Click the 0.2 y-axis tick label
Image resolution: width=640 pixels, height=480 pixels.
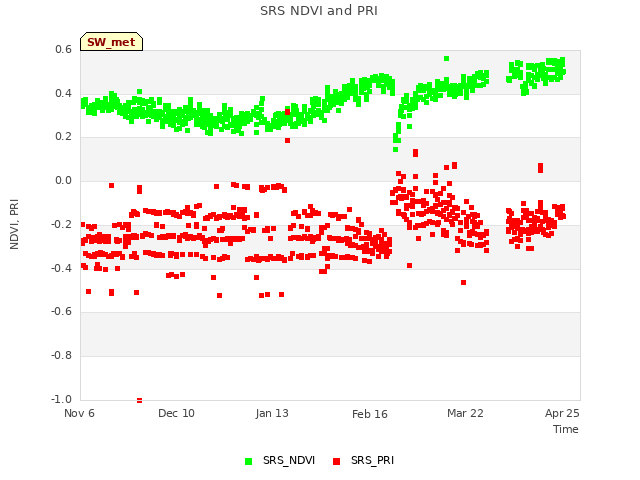point(64,137)
